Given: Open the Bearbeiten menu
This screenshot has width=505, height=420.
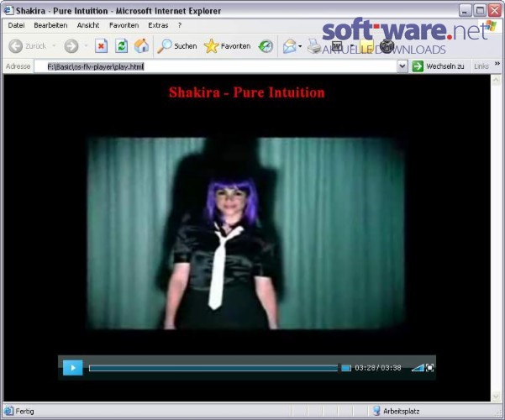Looking at the screenshot, I should coord(50,25).
